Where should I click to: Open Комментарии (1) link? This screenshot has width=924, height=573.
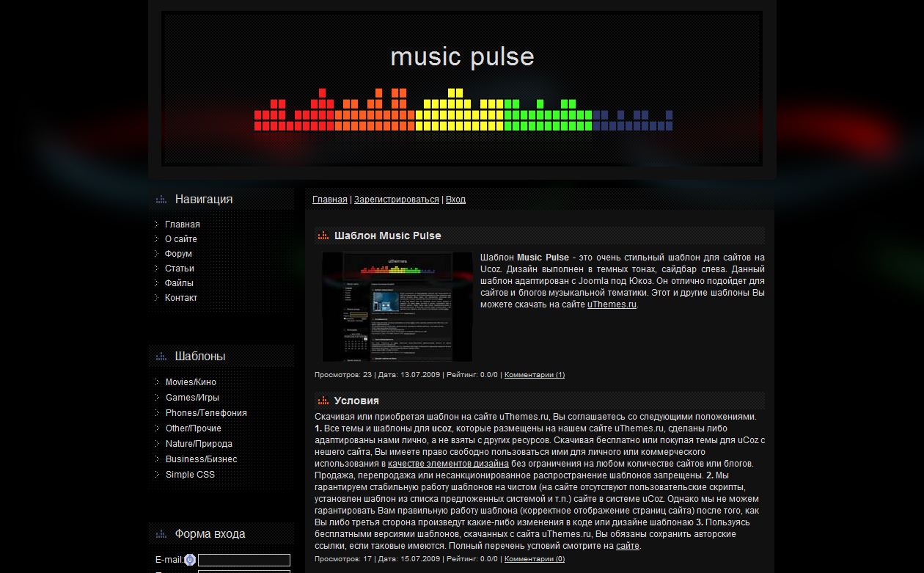click(535, 375)
